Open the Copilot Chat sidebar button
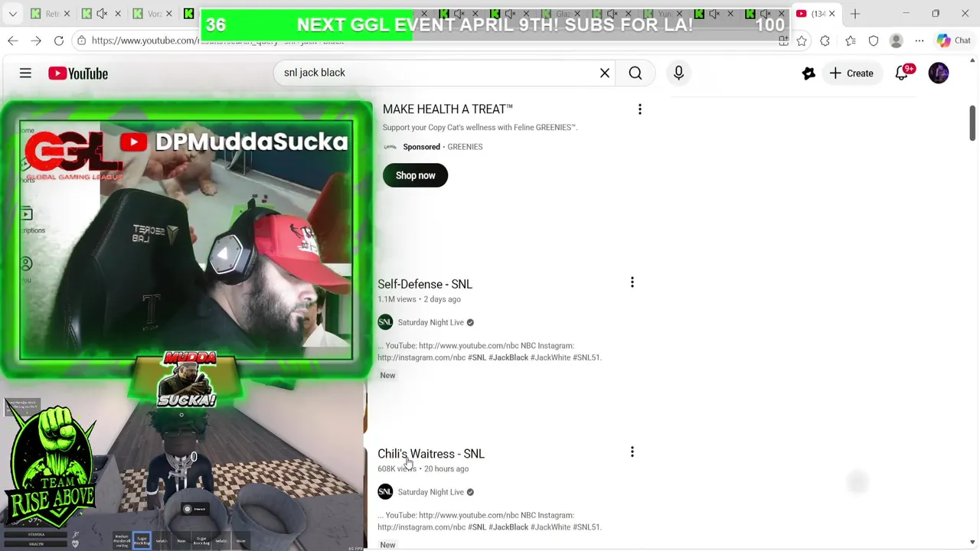 click(x=954, y=41)
